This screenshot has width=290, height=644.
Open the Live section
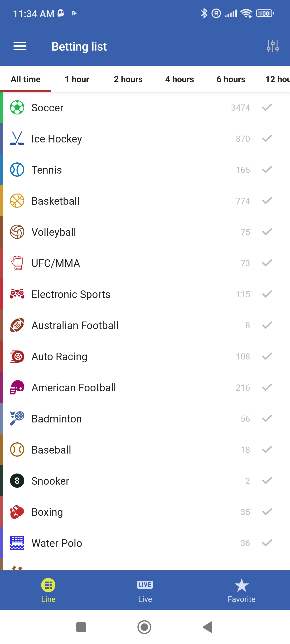coord(145,590)
